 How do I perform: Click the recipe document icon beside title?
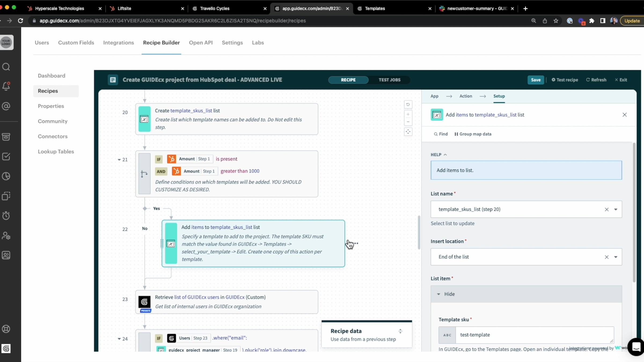(113, 80)
